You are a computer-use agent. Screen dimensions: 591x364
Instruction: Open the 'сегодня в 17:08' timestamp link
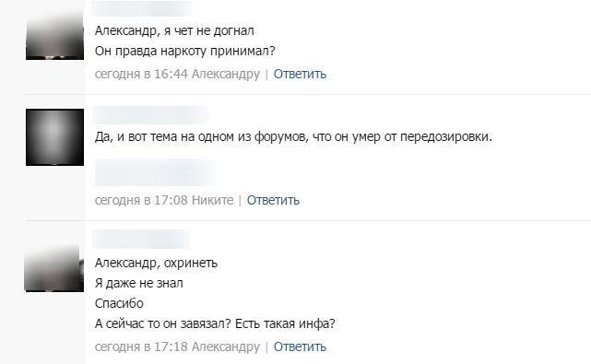tap(141, 200)
